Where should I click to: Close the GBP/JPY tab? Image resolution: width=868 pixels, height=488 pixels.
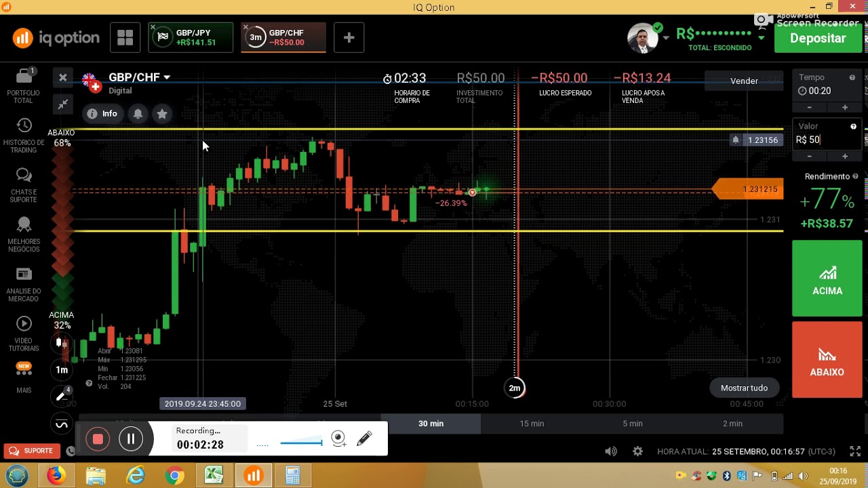153,27
